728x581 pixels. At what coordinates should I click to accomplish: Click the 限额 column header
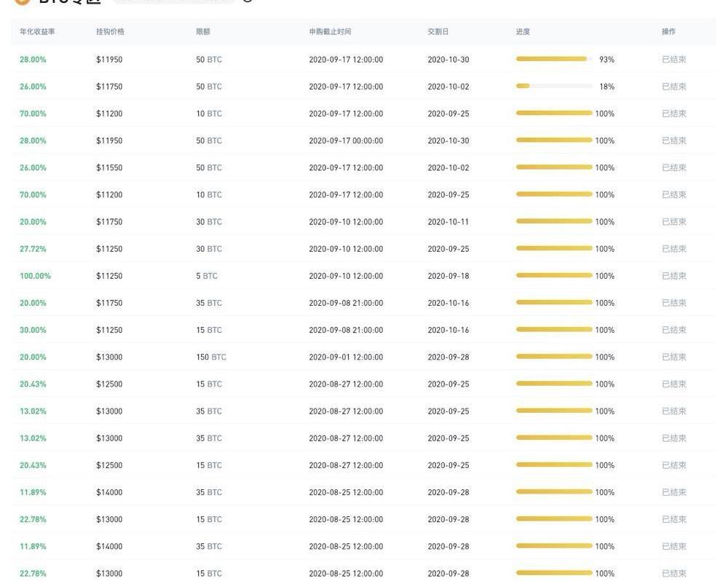(203, 32)
